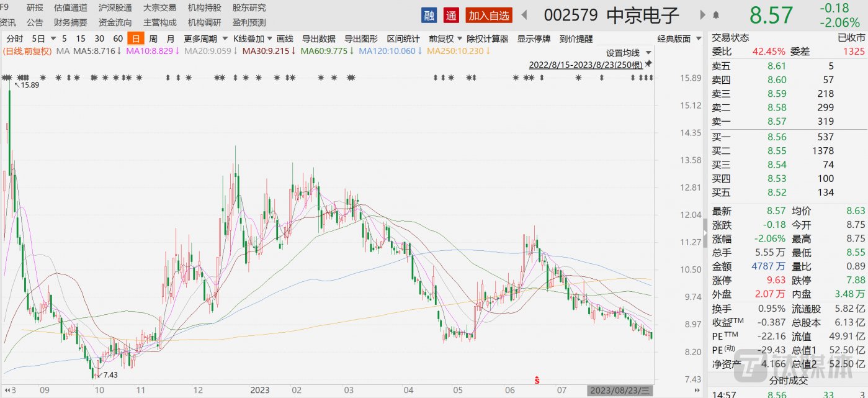Switch to 月 monthly period
Viewport: 868px width, 398px height.
[170, 38]
